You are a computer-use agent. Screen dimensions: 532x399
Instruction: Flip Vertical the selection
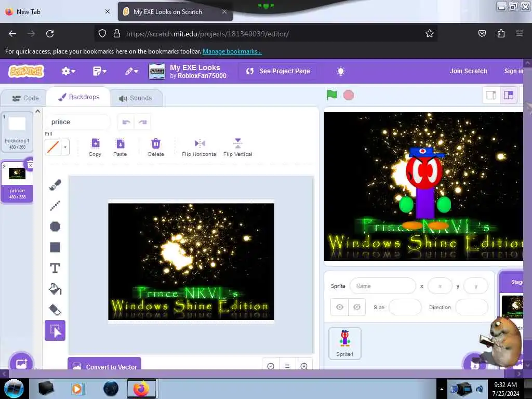click(x=238, y=143)
